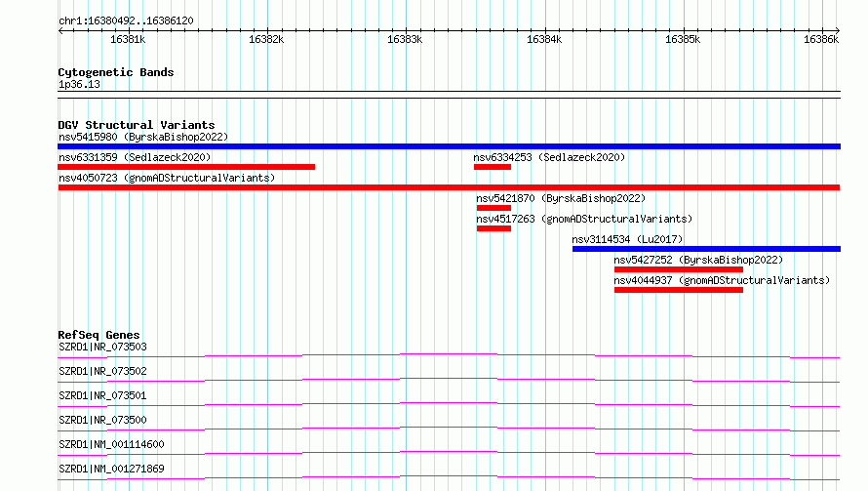Click the red bar for nsv5421870
This screenshot has width=868, height=491.
(493, 208)
